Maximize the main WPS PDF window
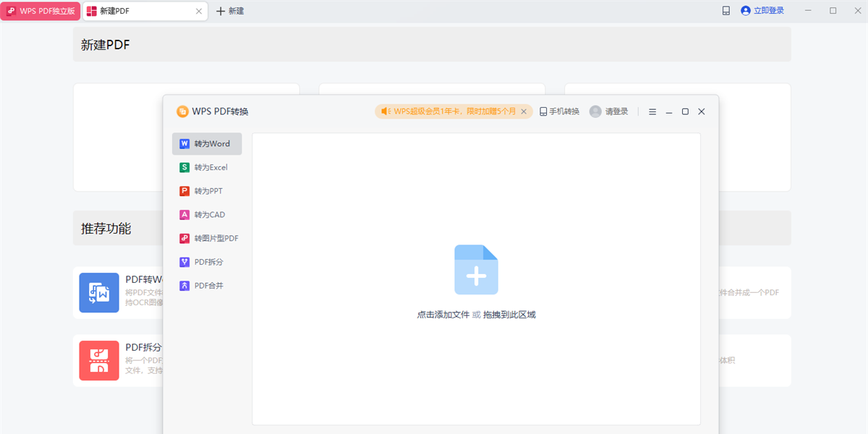Image resolution: width=868 pixels, height=434 pixels. pyautogui.click(x=833, y=11)
